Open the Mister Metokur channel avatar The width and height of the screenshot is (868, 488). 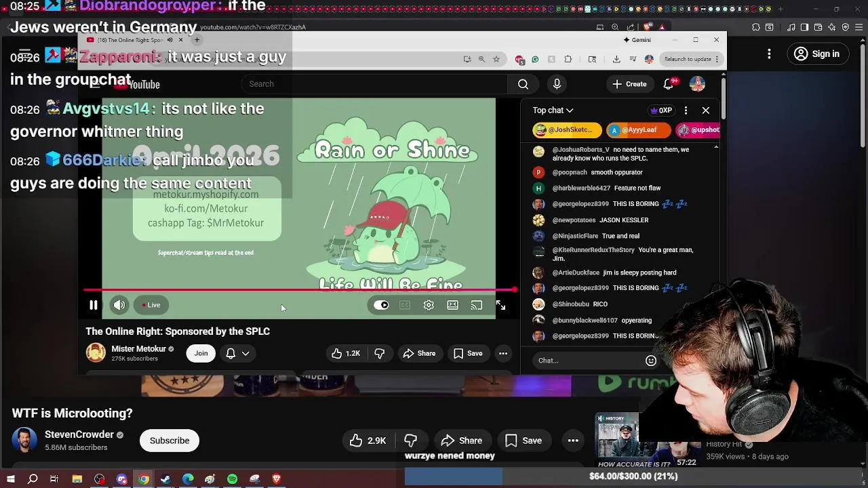tap(96, 352)
